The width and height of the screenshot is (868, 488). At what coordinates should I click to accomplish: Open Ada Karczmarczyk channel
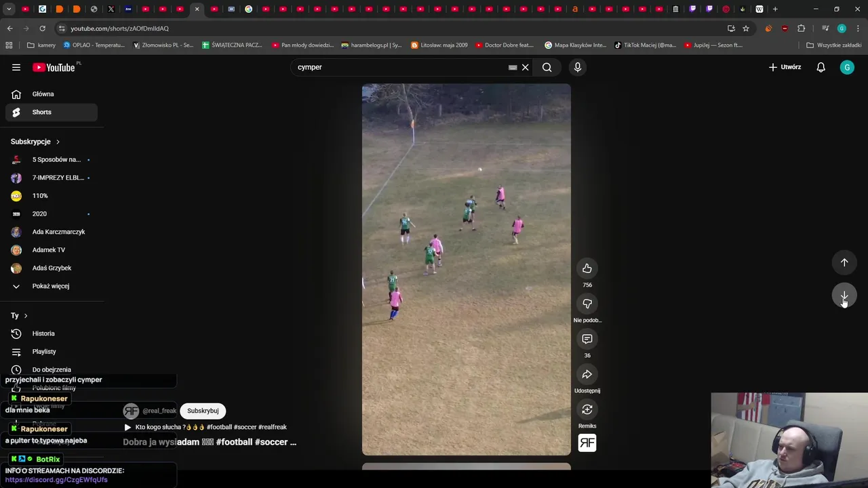(52, 232)
